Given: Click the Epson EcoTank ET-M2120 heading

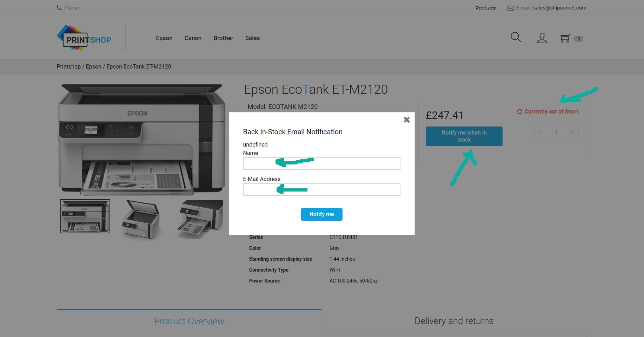Looking at the screenshot, I should [316, 90].
